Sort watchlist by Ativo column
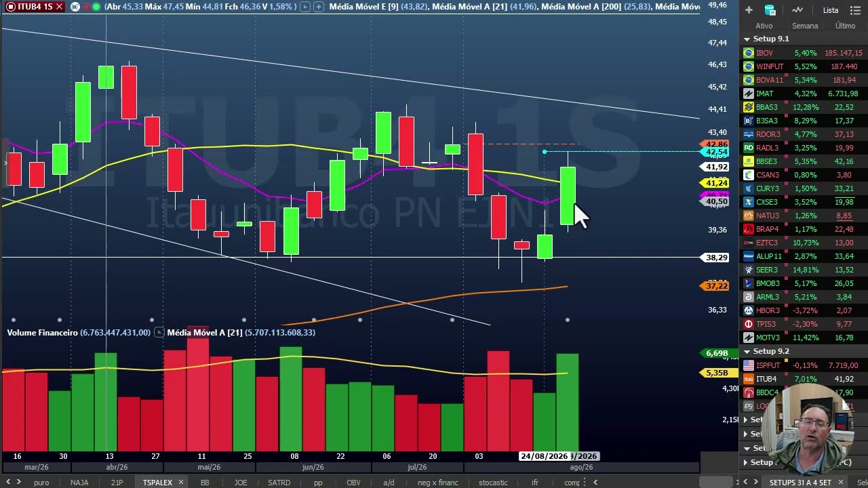This screenshot has width=868, height=488. click(x=764, y=26)
